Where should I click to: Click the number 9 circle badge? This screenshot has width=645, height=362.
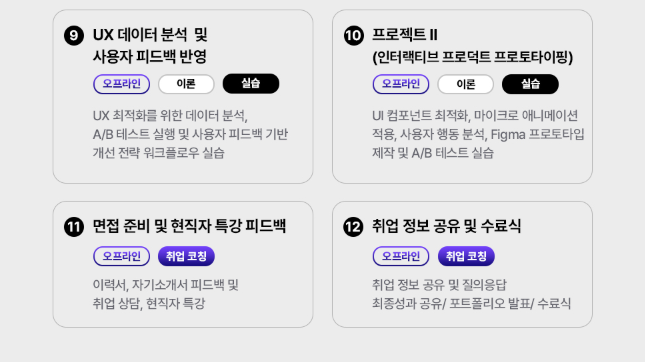coord(74,35)
